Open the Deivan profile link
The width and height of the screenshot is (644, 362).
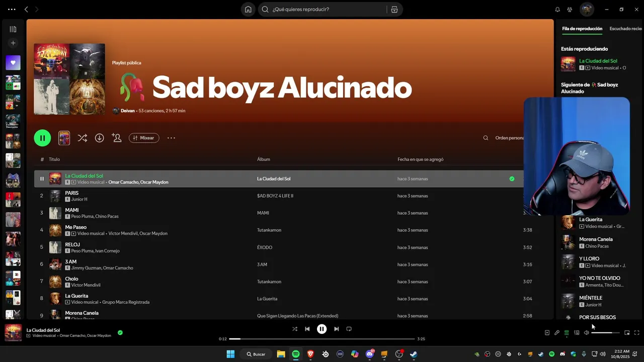[x=128, y=111]
